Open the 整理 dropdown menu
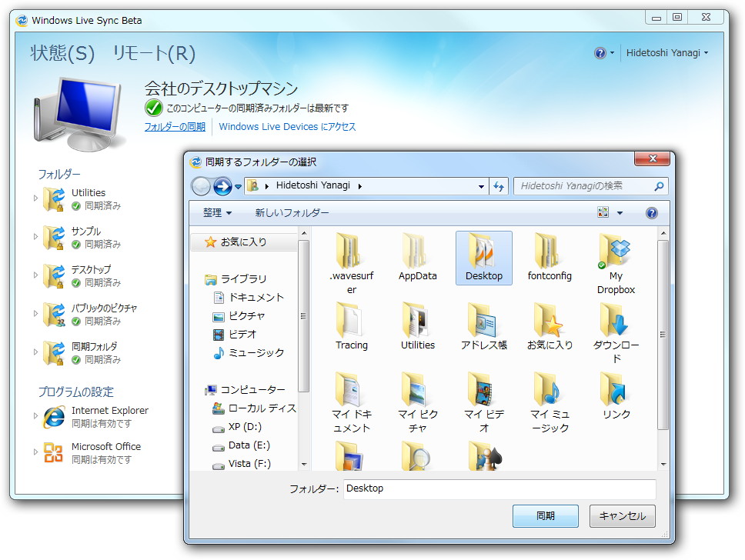The image size is (745, 560). tap(217, 213)
